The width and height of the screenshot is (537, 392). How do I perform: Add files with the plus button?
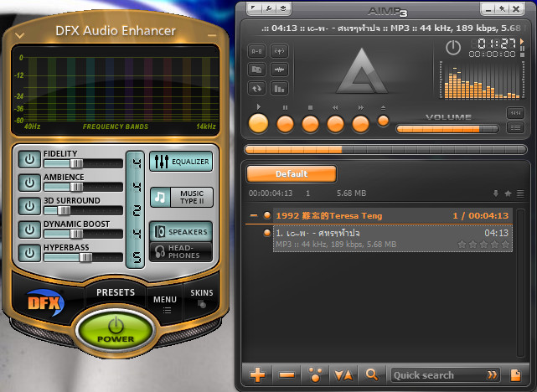point(257,375)
